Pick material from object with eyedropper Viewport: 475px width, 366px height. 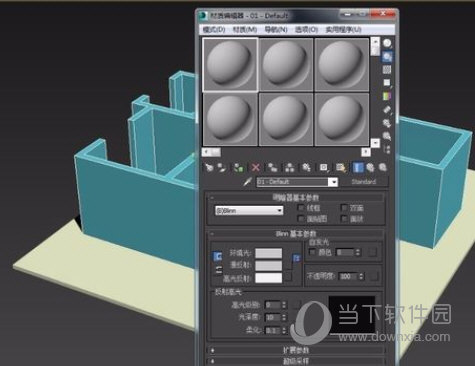click(248, 182)
